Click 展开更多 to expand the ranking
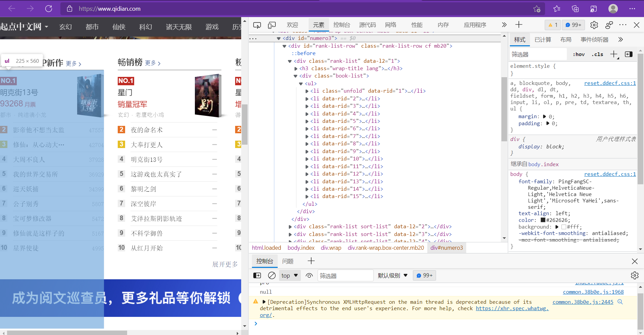 225,265
